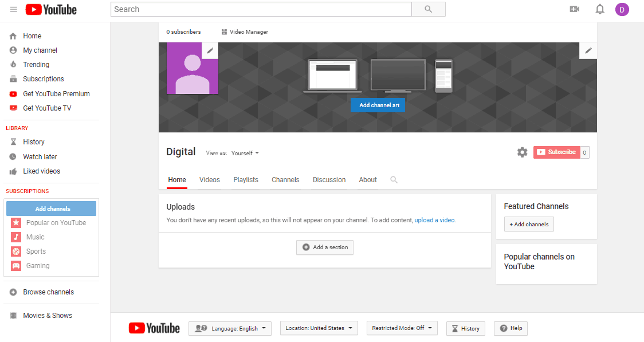The image size is (644, 342).
Task: Click the Popular on YouTube star icon
Action: tap(16, 222)
